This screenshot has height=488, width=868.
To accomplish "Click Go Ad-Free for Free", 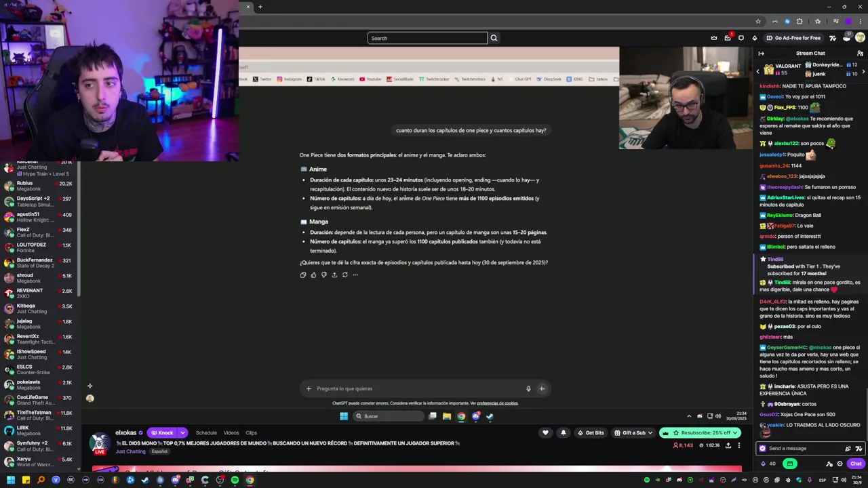I will [x=793, y=38].
